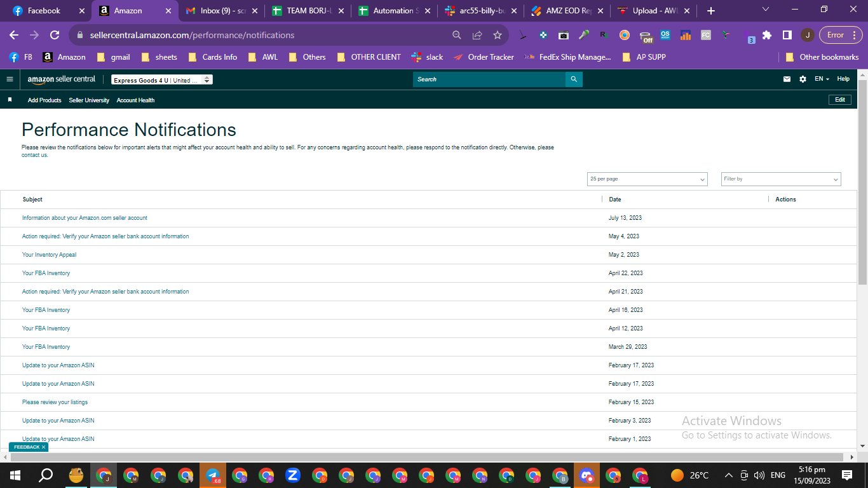Click the Error button in the Chrome toolbar
Image resolution: width=868 pixels, height=488 pixels.
[841, 35]
